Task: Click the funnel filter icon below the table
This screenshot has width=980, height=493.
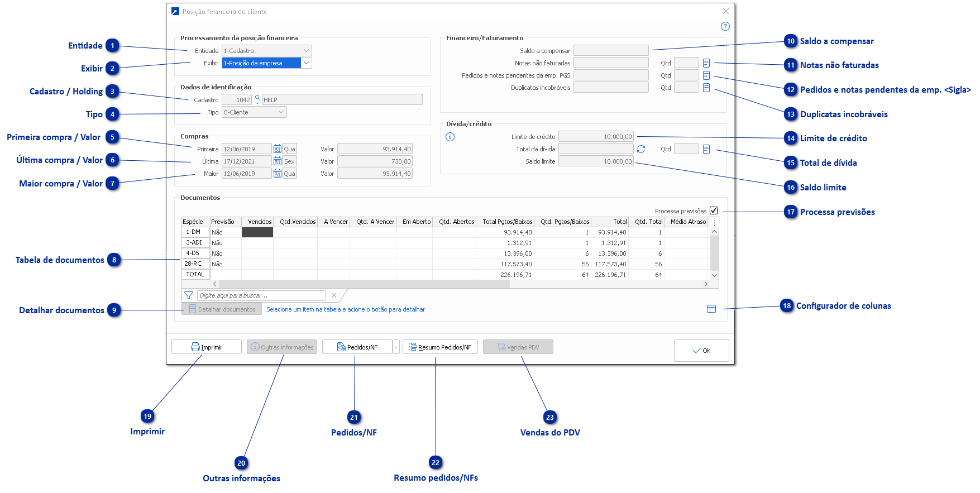Action: point(189,295)
